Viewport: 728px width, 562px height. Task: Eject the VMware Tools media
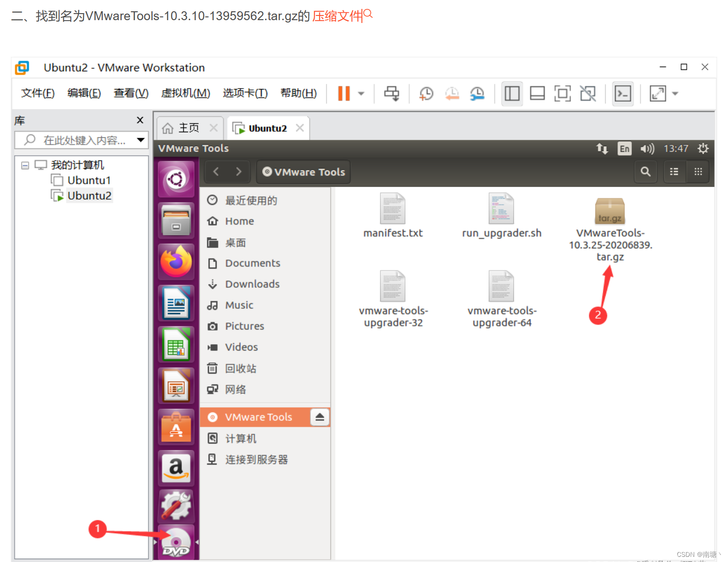(320, 417)
